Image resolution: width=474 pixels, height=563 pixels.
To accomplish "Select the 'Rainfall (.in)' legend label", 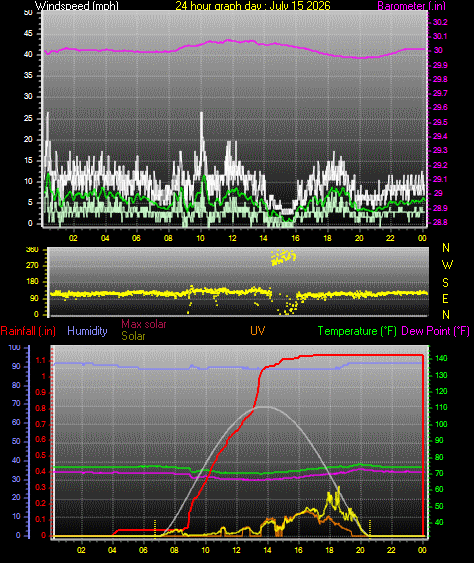I will click(x=28, y=331).
